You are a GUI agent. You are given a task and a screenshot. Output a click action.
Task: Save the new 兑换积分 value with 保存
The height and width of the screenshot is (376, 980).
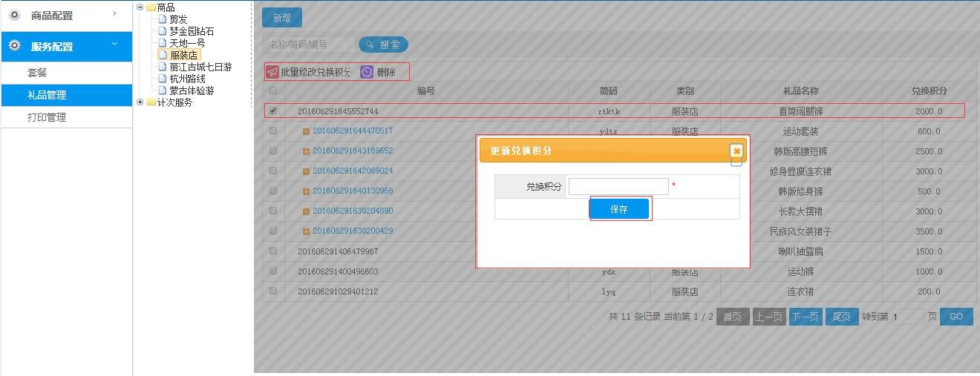(x=619, y=209)
